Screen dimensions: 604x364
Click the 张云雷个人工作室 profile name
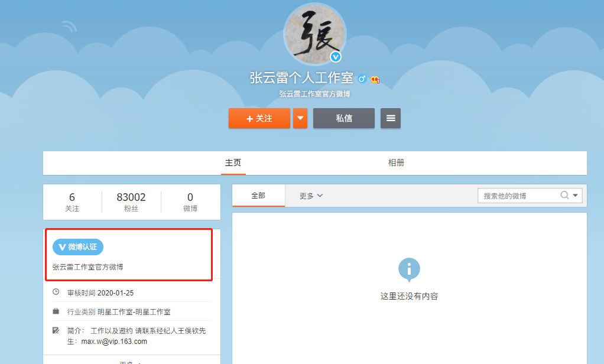coord(301,78)
